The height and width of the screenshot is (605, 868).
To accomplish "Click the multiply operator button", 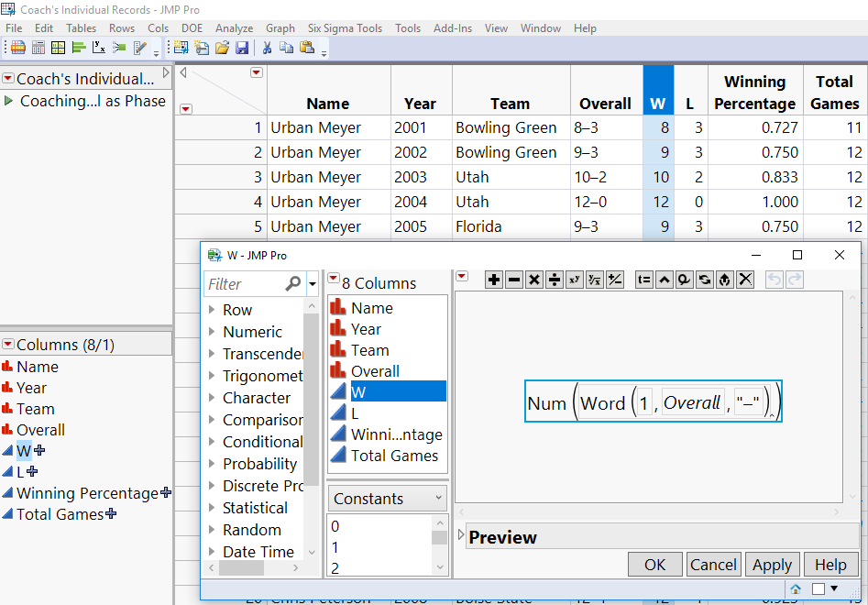I will [x=534, y=280].
